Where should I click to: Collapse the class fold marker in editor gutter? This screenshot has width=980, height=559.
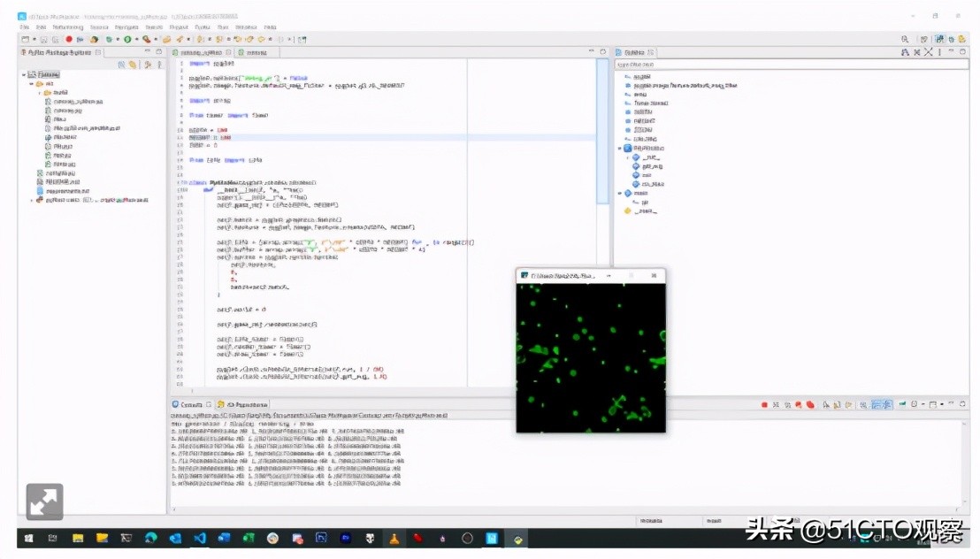[184, 182]
